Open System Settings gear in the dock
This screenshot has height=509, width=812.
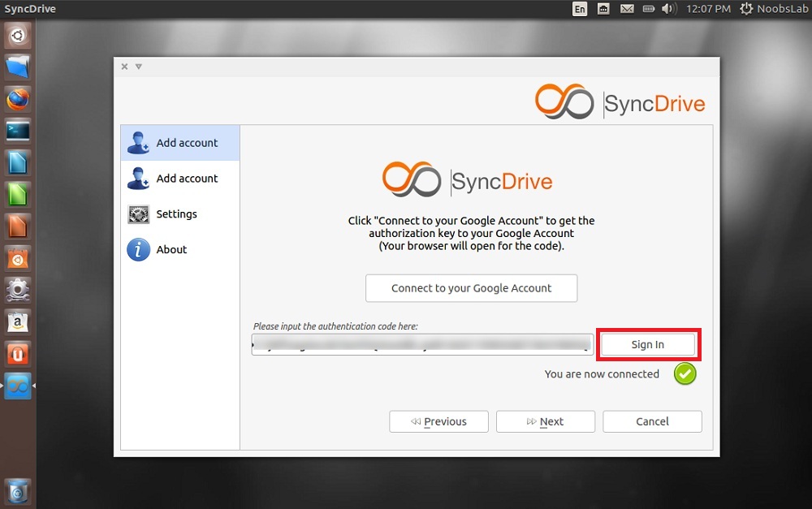18,290
